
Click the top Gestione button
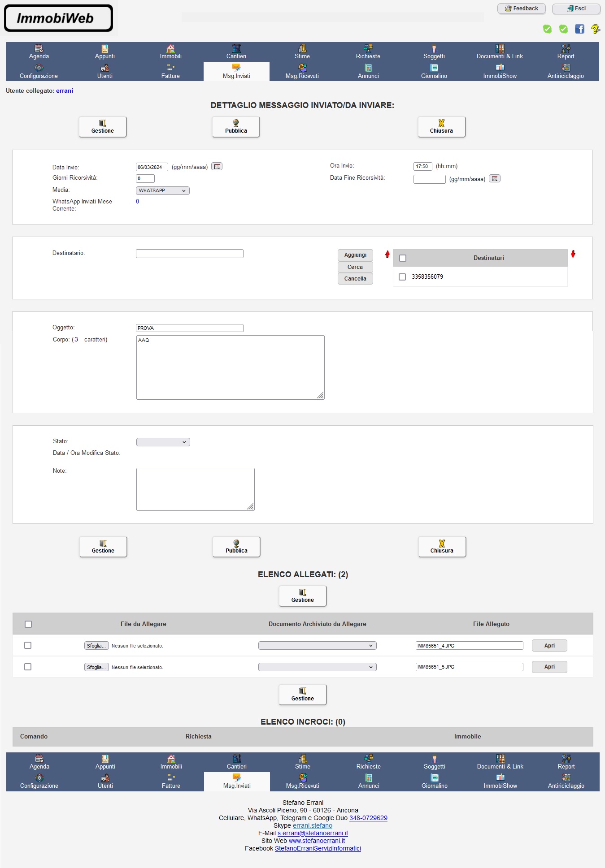pyautogui.click(x=103, y=127)
